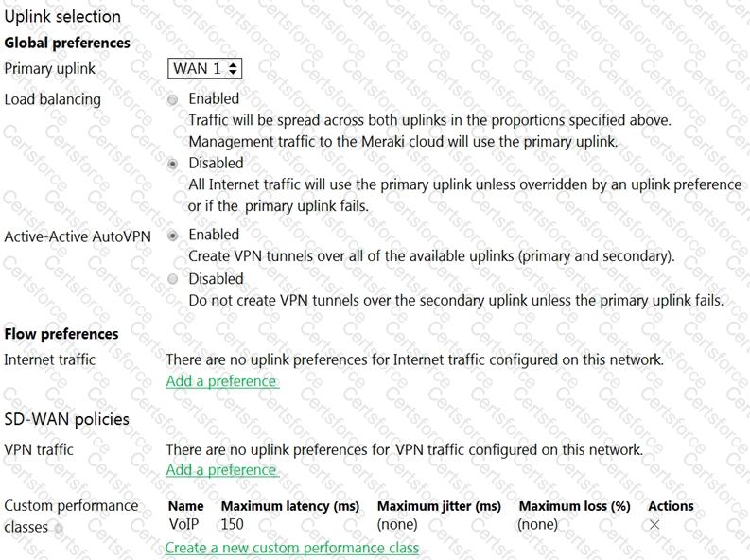Click the Maximum jitter (none) value

tap(397, 525)
